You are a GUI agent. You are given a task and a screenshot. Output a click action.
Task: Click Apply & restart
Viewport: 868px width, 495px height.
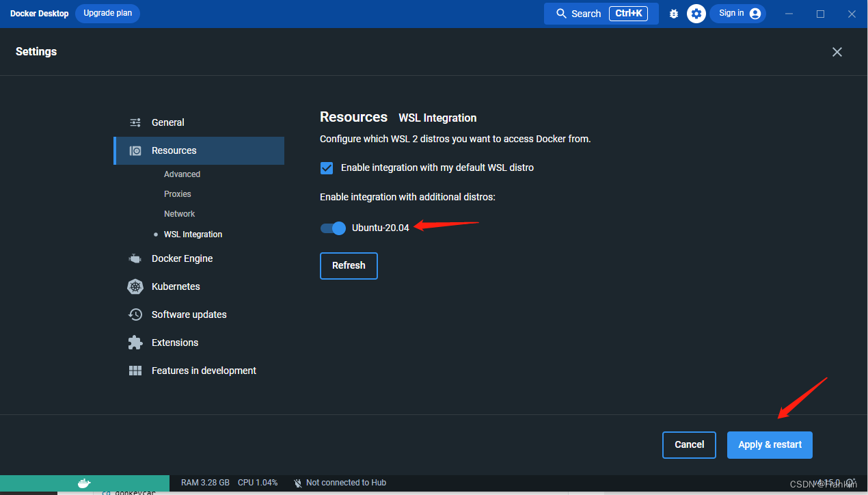[x=770, y=444]
